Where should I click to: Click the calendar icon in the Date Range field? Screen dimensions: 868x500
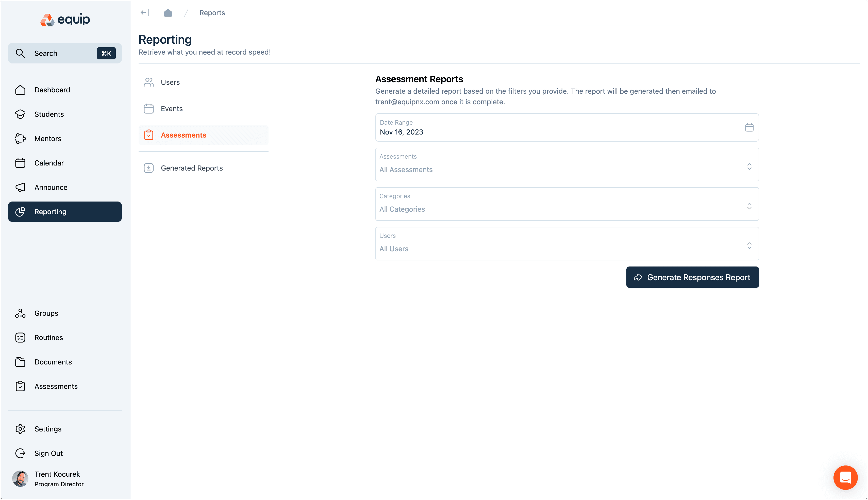749,127
